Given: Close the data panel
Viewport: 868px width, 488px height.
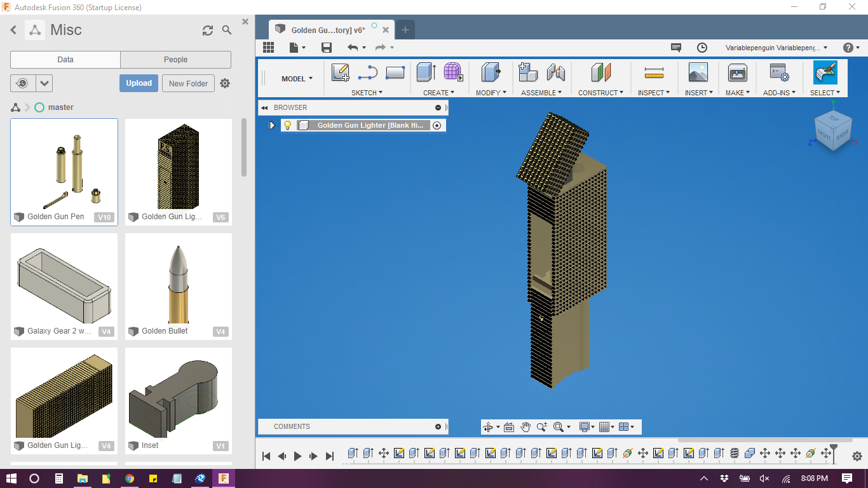Looking at the screenshot, I should click(x=245, y=22).
